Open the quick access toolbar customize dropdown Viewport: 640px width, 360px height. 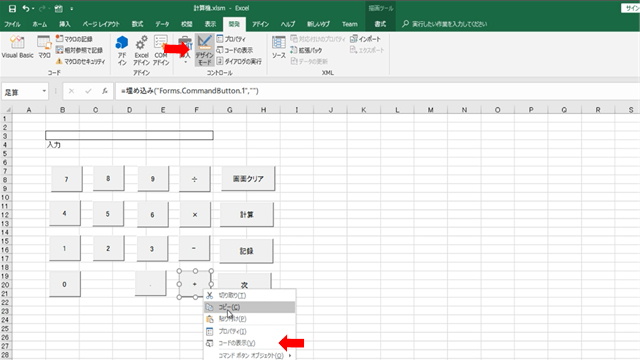[x=72, y=9]
